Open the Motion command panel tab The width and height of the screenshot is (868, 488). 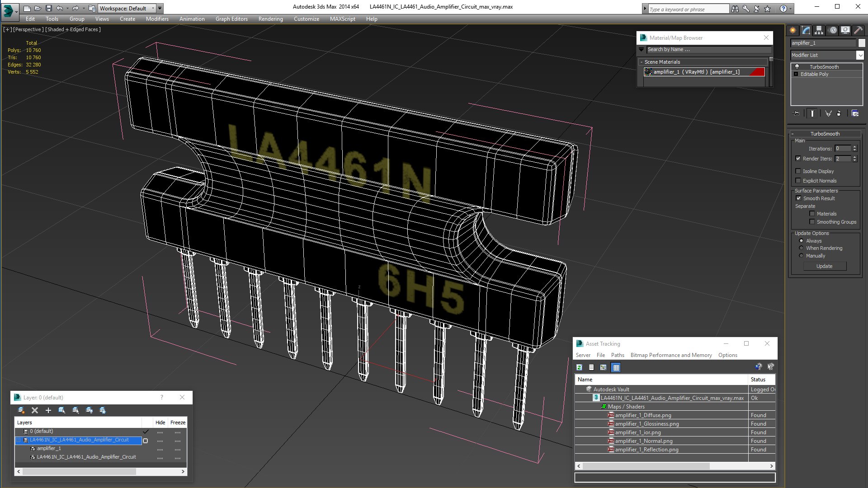pyautogui.click(x=832, y=30)
